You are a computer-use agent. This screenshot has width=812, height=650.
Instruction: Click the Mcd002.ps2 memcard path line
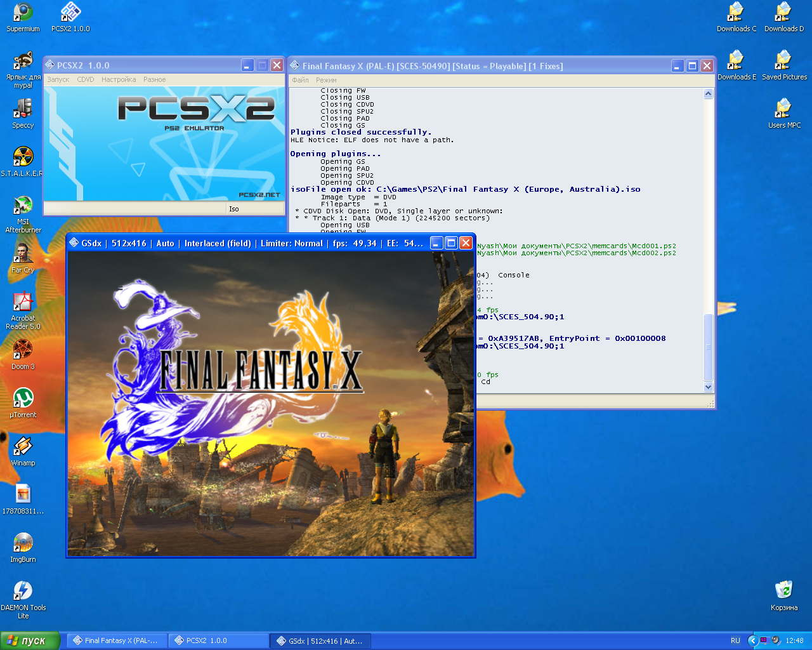pos(577,253)
